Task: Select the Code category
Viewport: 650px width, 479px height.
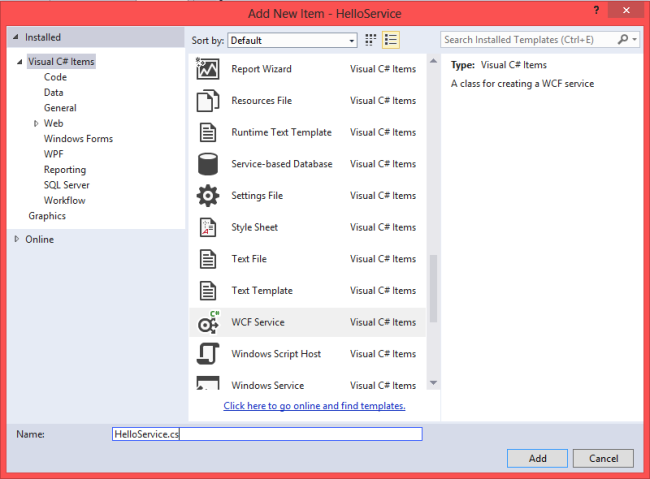Action: tap(55, 77)
